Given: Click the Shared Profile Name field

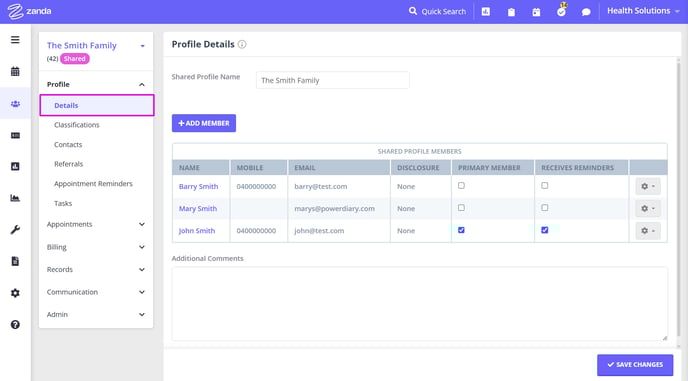Looking at the screenshot, I should coord(333,80).
